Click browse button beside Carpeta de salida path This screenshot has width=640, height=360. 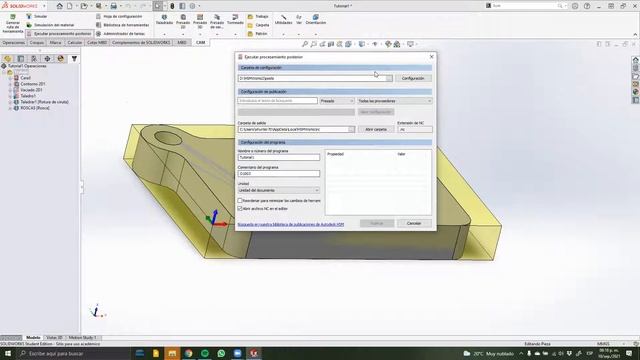[x=351, y=129]
